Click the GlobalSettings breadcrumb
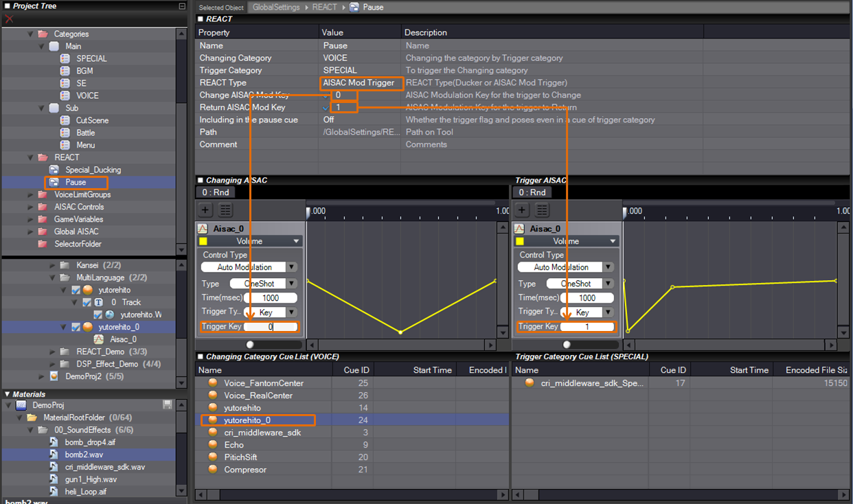The width and height of the screenshot is (853, 504). 276,7
